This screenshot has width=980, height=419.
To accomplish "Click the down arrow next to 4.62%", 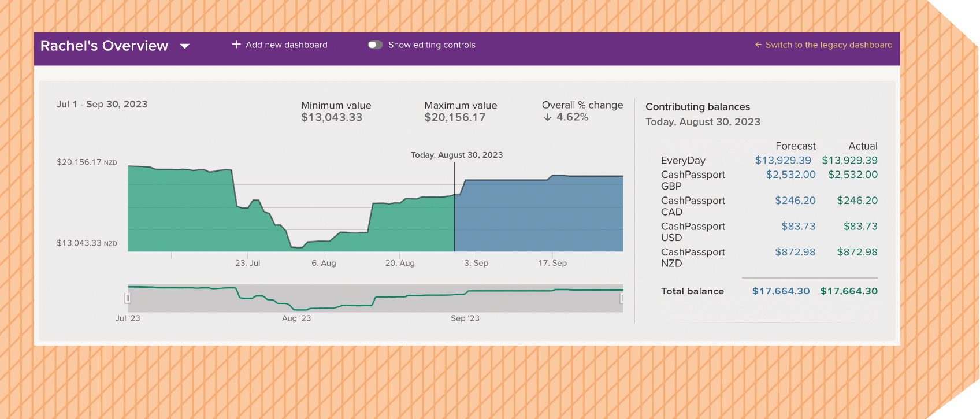I will tap(547, 117).
